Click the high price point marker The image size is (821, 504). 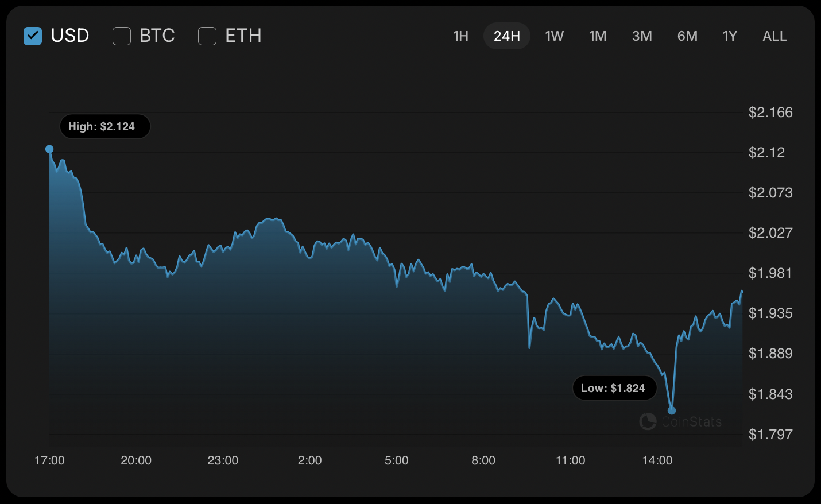[49, 149]
